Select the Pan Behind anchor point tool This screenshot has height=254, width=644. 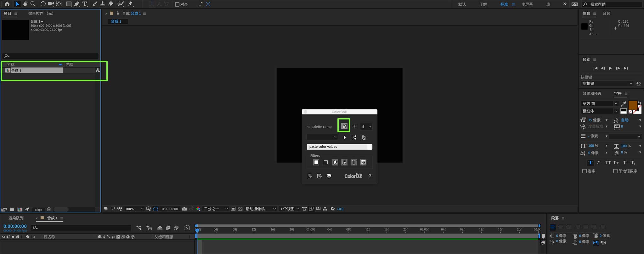59,4
